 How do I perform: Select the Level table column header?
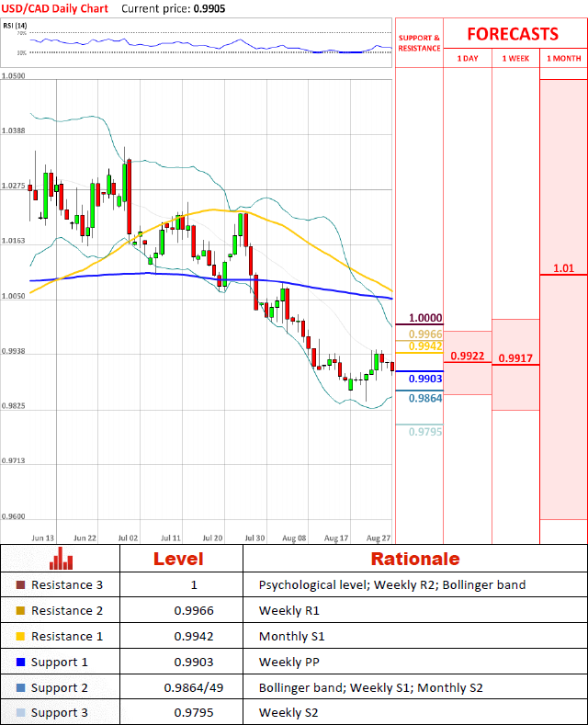(178, 559)
